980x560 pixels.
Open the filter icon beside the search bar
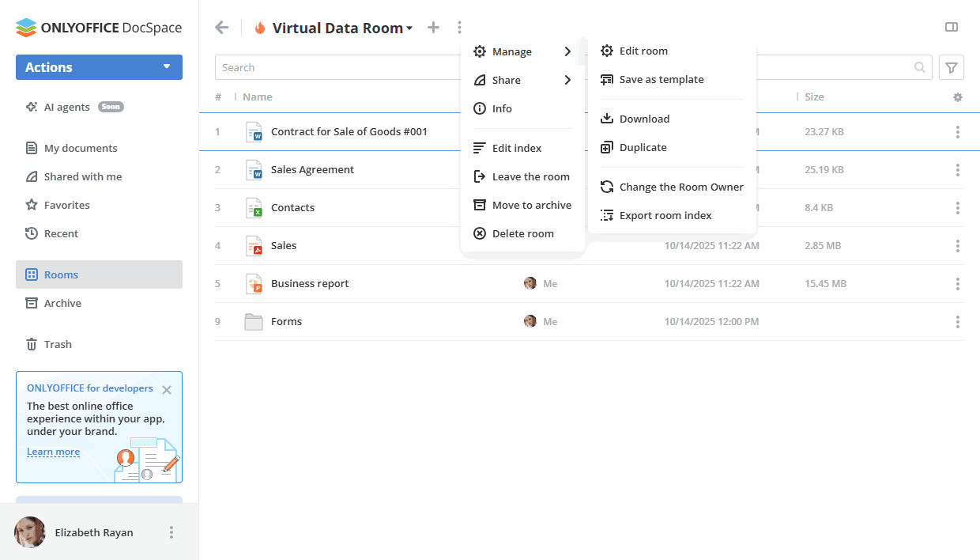tap(951, 67)
